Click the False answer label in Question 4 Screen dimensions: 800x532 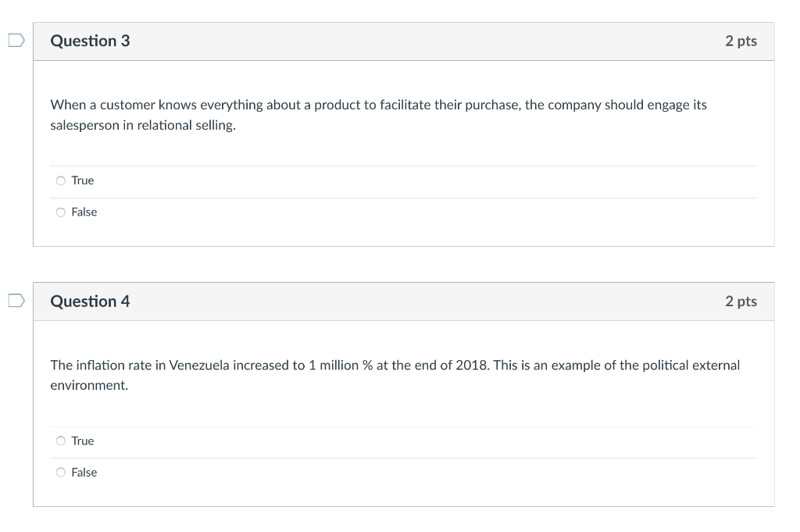click(84, 472)
